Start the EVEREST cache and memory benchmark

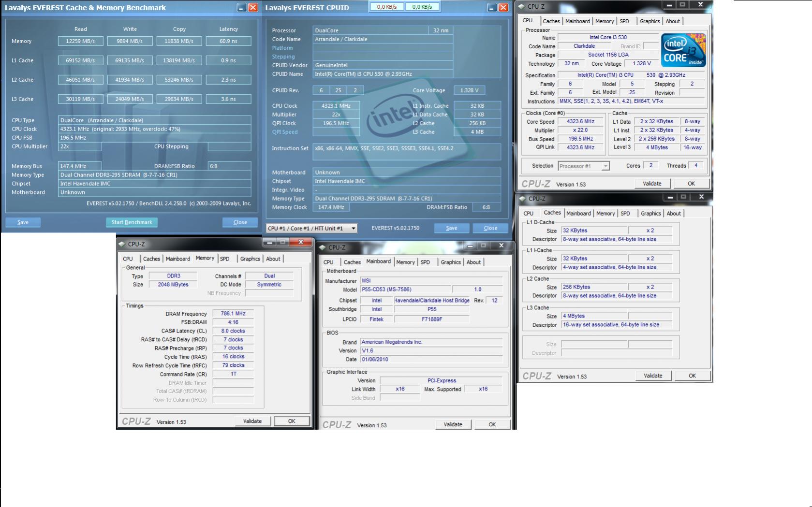tap(132, 222)
